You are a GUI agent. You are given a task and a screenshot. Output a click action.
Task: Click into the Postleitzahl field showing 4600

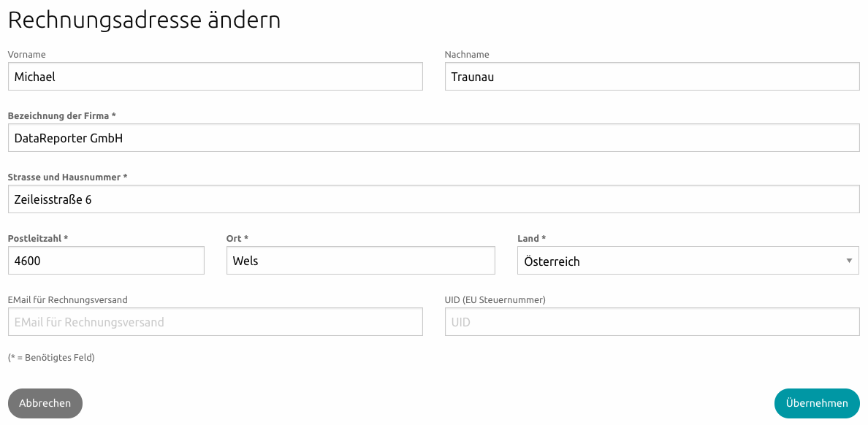[106, 260]
